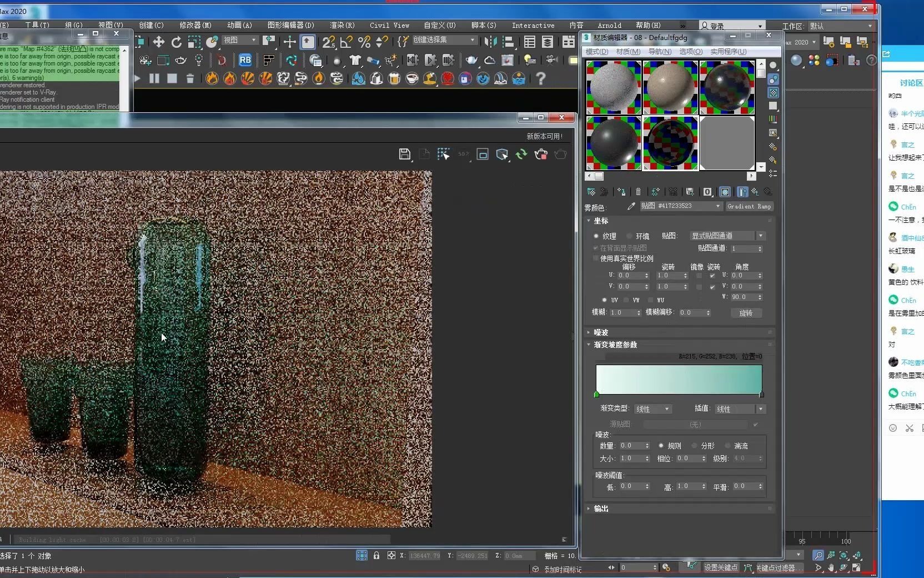Expand the 噪波 rollout

point(601,332)
